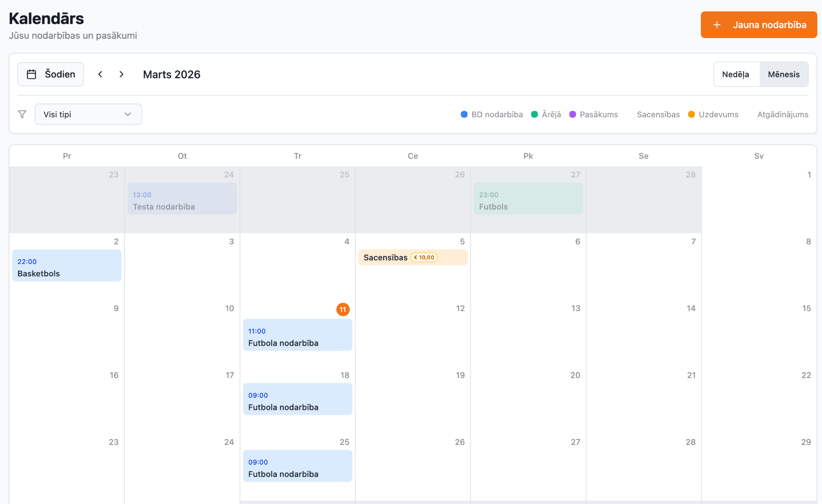Click the Sv weekday header
Image resolution: width=822 pixels, height=504 pixels.
tap(759, 156)
